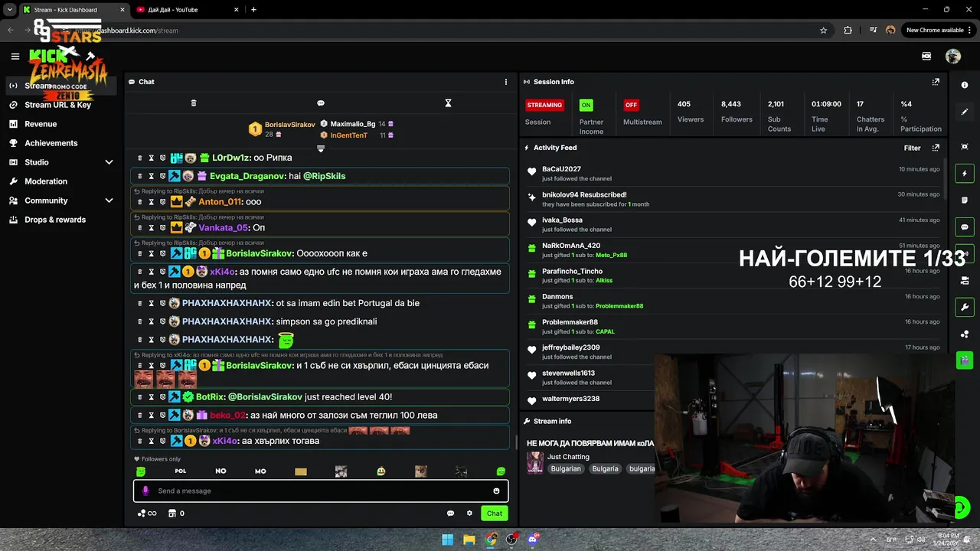Image resolution: width=980 pixels, height=551 pixels.
Task: Click the screen capture icon in right sidebar
Action: (965, 147)
